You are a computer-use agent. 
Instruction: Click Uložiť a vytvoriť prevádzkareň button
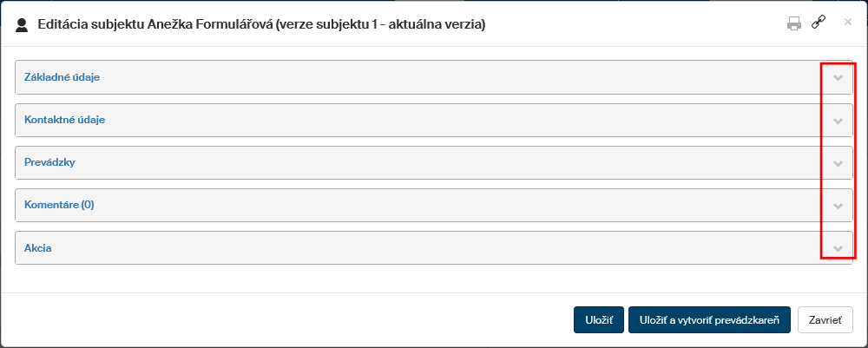tap(709, 319)
